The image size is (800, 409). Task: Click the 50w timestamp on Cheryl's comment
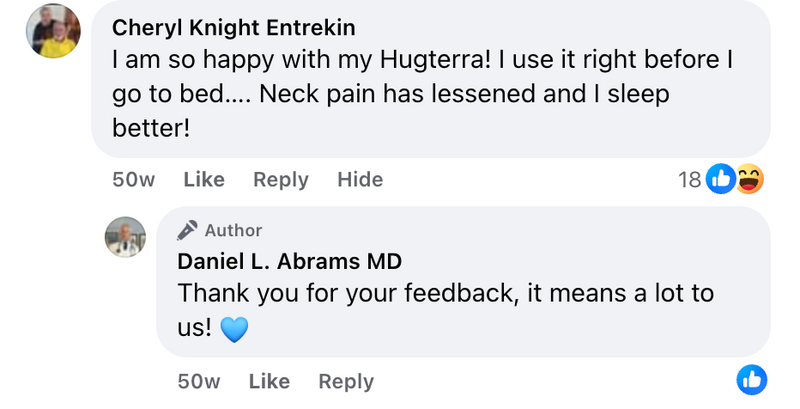coord(134,180)
